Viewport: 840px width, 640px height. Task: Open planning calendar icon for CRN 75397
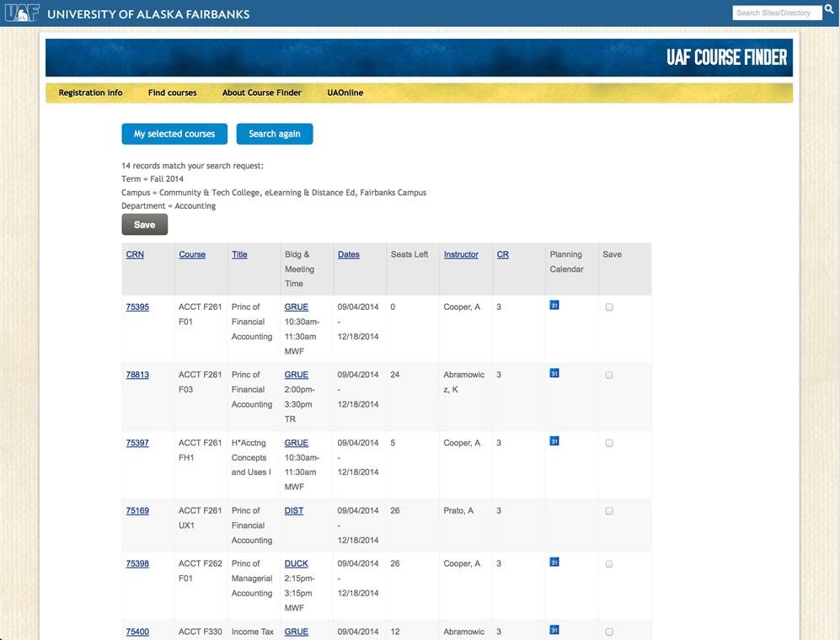554,441
